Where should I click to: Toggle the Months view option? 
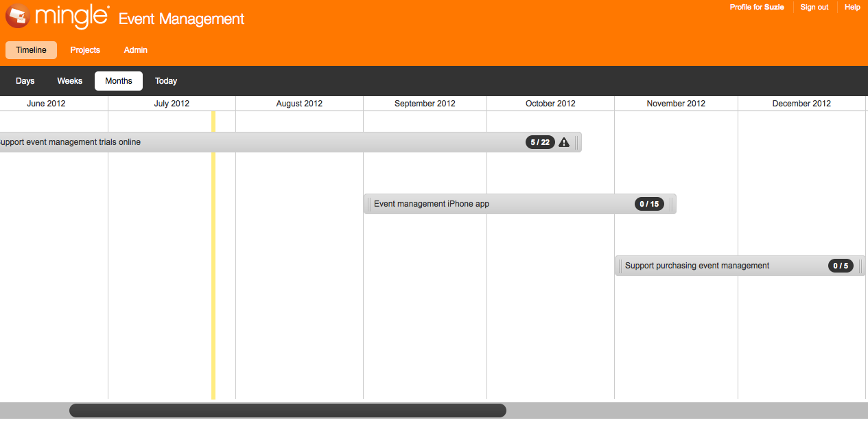pyautogui.click(x=118, y=80)
